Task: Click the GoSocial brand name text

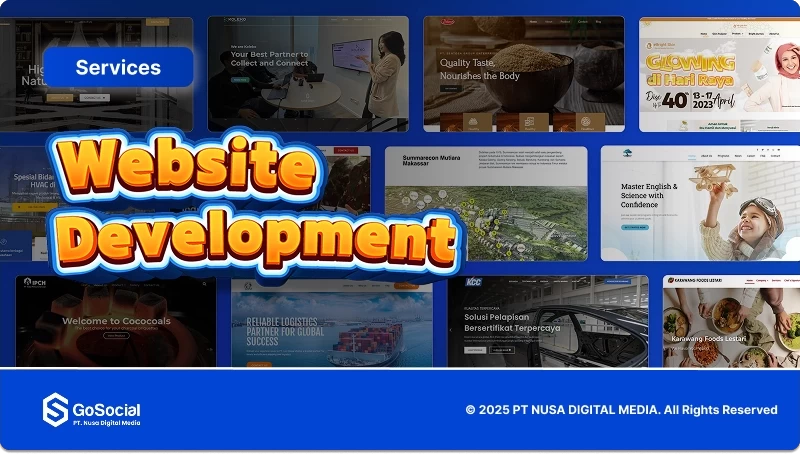Action: 106,410
